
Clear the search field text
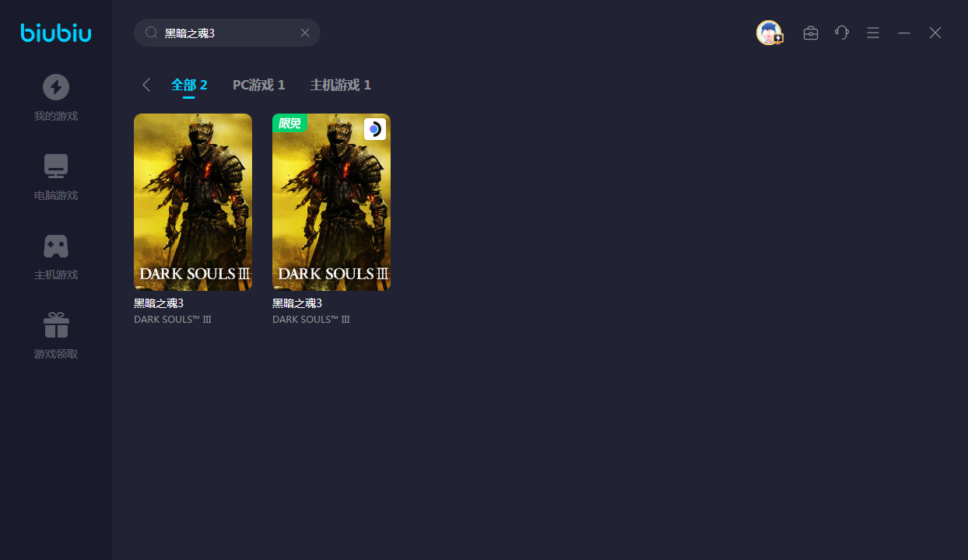point(305,33)
